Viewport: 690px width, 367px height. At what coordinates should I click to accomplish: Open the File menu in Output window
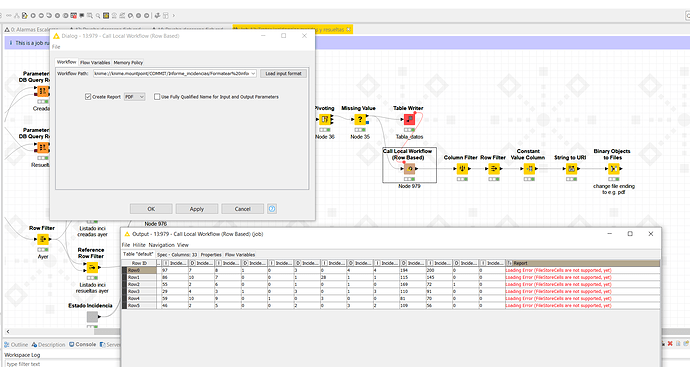(x=126, y=245)
